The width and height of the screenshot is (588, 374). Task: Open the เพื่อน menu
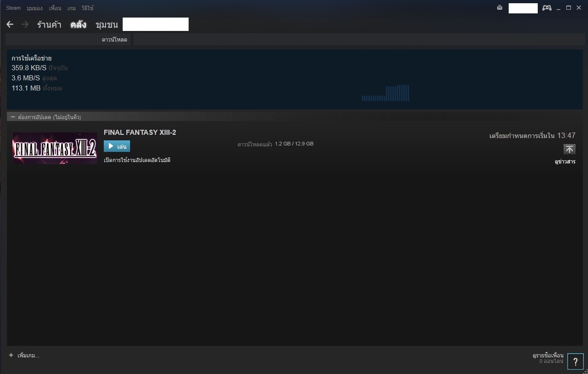point(55,8)
